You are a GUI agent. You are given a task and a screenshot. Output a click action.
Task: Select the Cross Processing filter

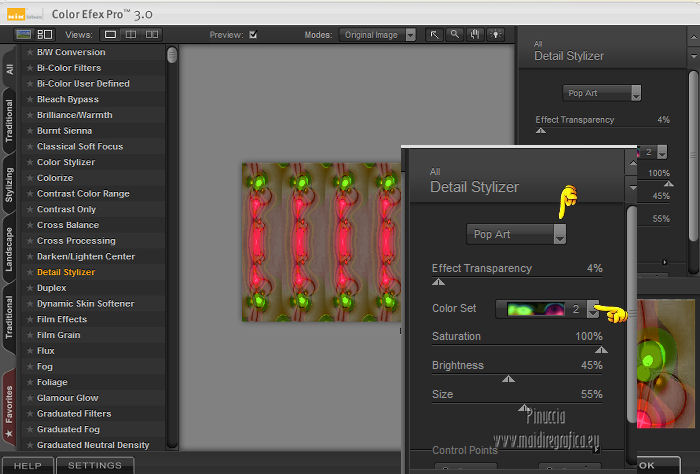(x=76, y=241)
